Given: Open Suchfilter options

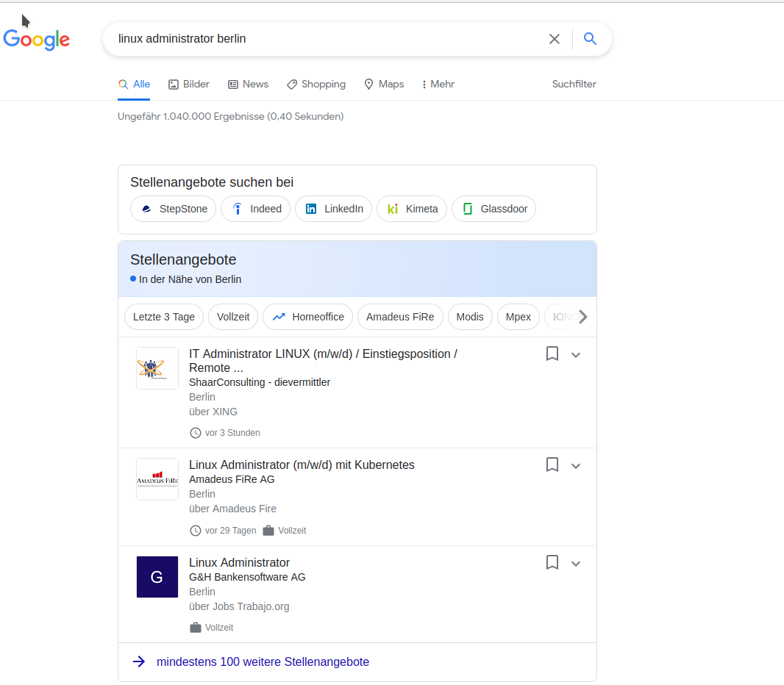Looking at the screenshot, I should tap(574, 84).
